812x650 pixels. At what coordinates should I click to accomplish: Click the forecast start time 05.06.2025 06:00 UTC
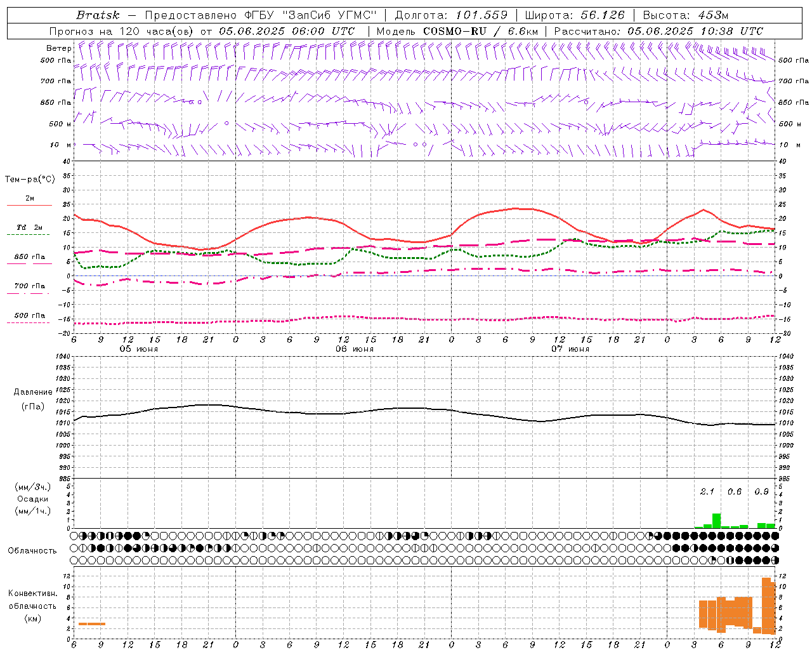[x=287, y=31]
